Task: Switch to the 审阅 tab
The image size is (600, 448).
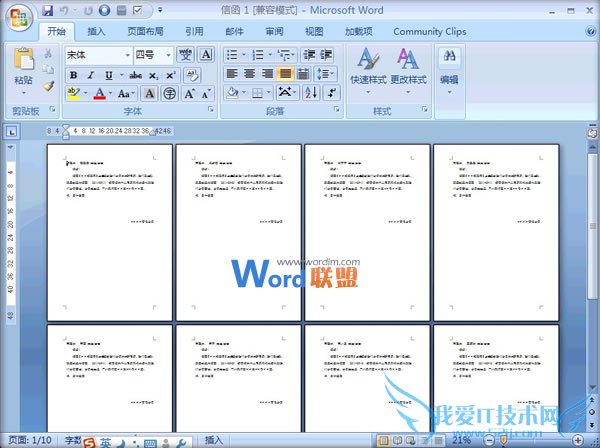Action: coord(274,32)
